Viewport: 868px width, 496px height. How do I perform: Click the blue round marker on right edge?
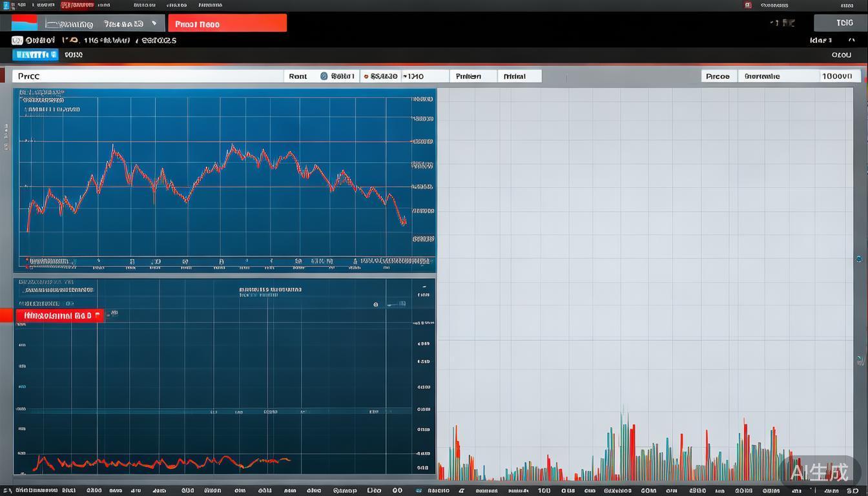point(858,259)
